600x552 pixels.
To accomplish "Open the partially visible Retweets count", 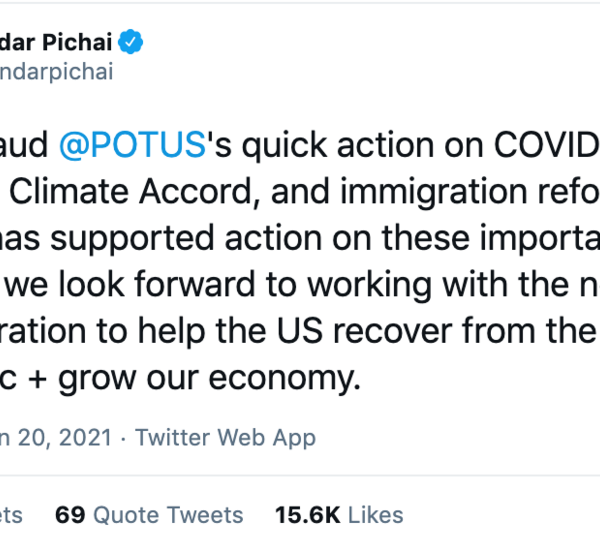I will [12, 515].
